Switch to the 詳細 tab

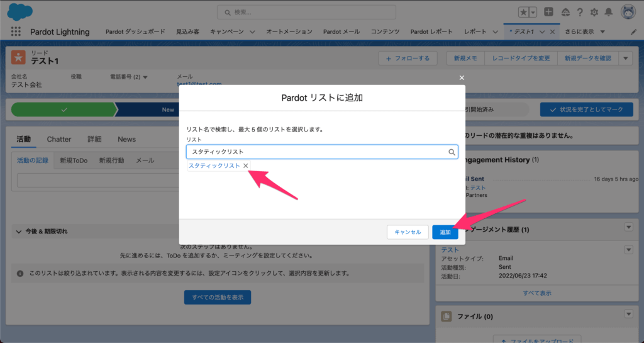pyautogui.click(x=94, y=139)
